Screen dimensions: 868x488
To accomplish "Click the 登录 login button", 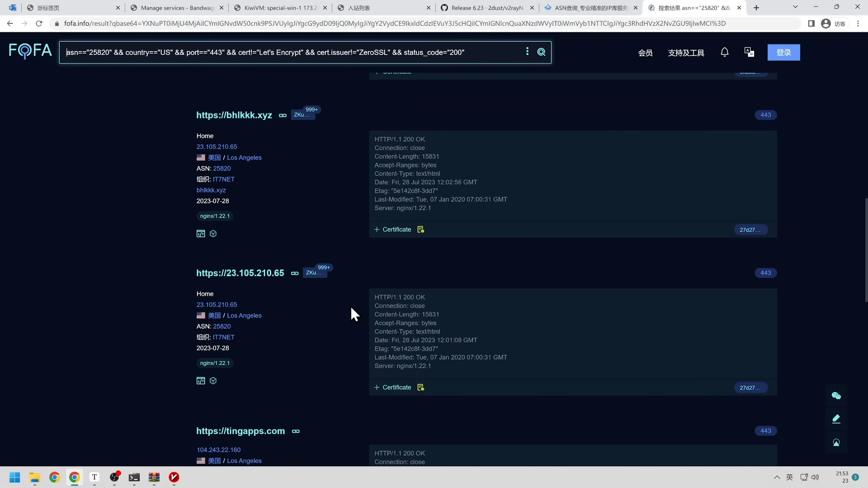I will pos(784,53).
